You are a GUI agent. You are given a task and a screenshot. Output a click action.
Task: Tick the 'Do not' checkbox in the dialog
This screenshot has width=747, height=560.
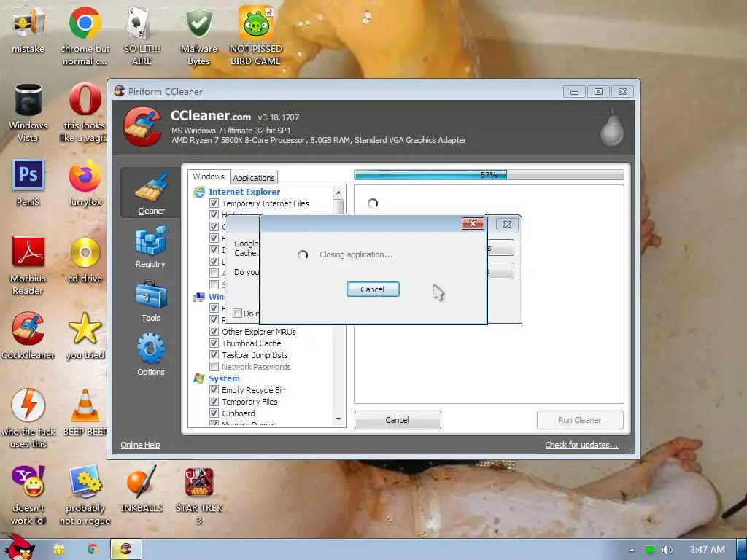[x=237, y=313]
